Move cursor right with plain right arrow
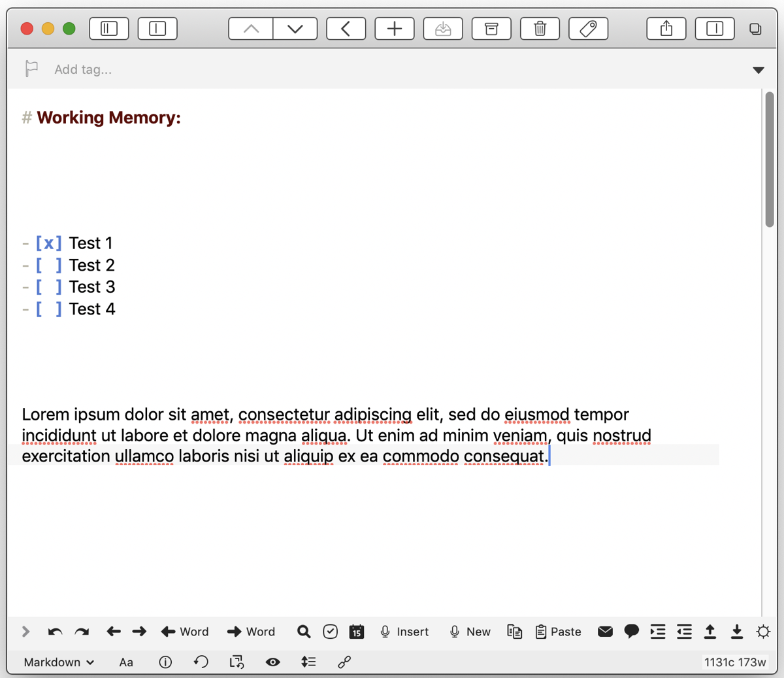Screen dimensions: 784x678 pos(139,632)
